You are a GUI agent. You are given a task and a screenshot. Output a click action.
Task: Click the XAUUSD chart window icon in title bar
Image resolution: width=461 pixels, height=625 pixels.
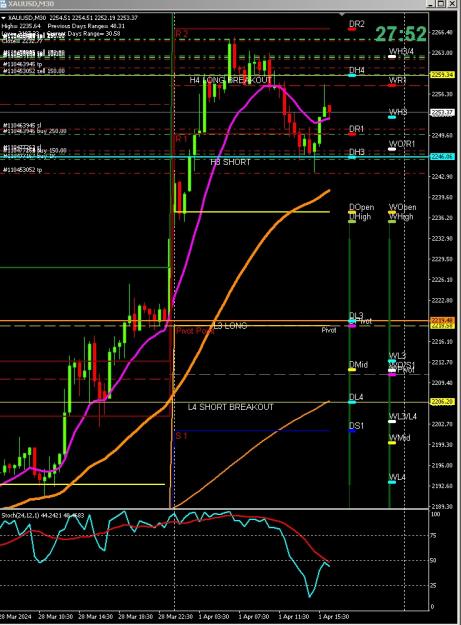(3, 4)
